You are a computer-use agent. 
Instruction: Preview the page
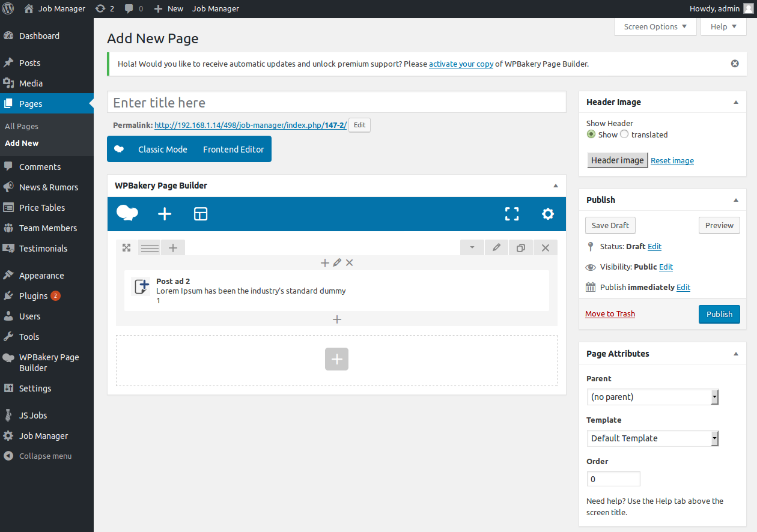point(719,225)
